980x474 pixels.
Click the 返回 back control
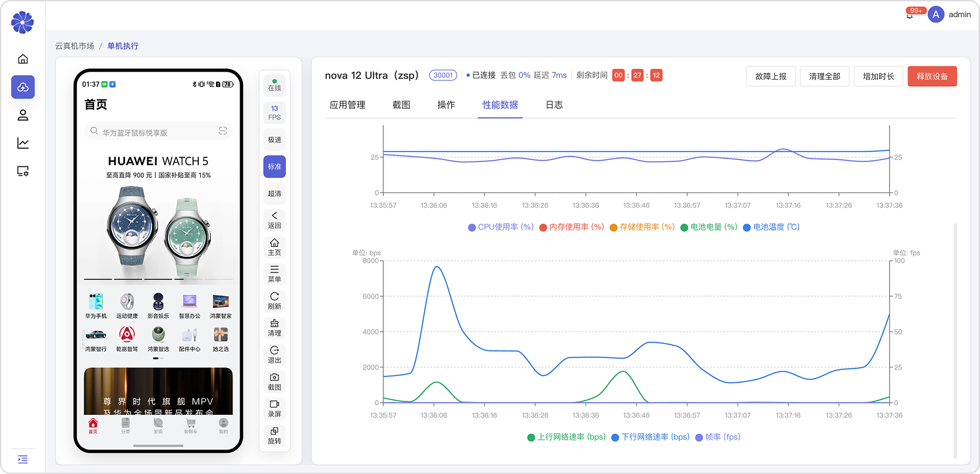[275, 220]
